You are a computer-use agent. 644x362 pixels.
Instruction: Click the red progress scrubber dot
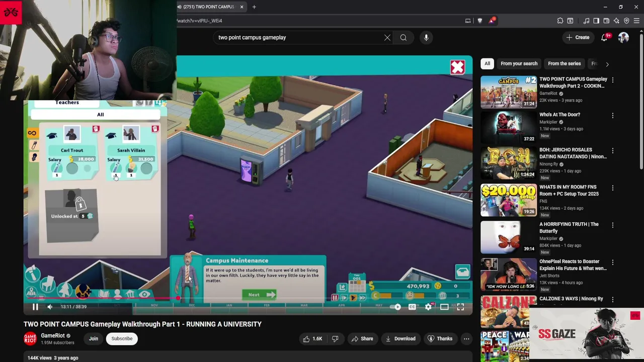[x=178, y=299]
